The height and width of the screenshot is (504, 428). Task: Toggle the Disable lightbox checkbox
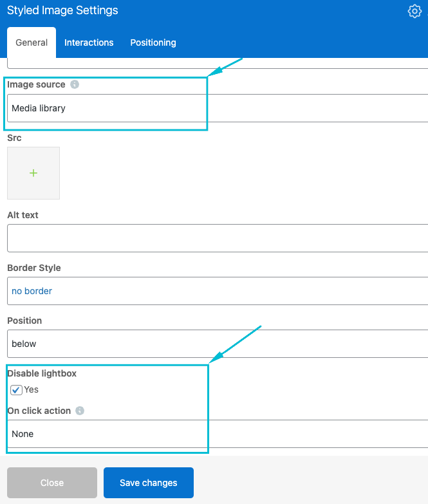coord(17,390)
